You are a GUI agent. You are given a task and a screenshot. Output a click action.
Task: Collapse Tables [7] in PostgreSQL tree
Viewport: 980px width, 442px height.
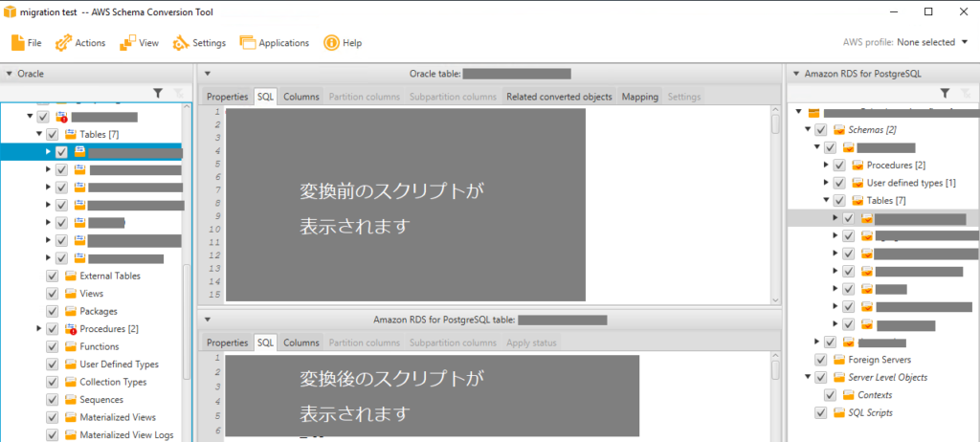(x=826, y=200)
